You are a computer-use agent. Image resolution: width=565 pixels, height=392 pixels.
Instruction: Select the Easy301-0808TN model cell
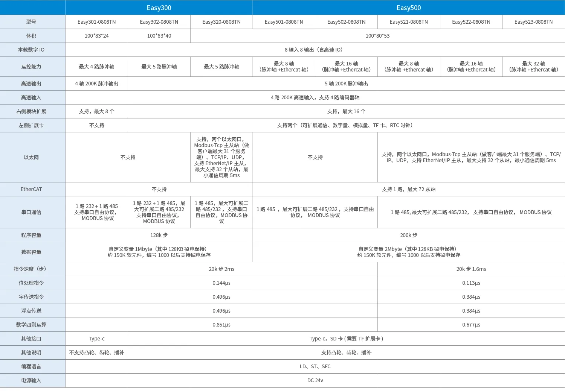click(x=96, y=22)
